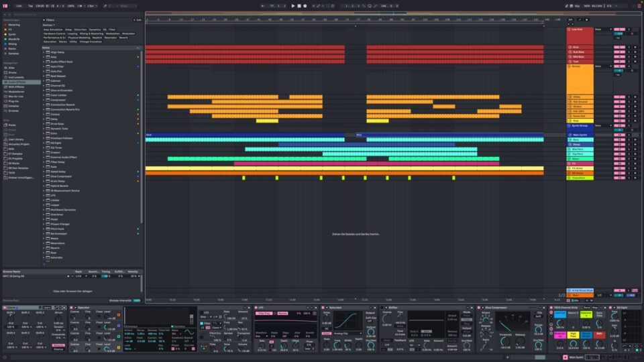644x362 pixels.
Task: Select the Reverb filter tag
Action: pos(123,38)
